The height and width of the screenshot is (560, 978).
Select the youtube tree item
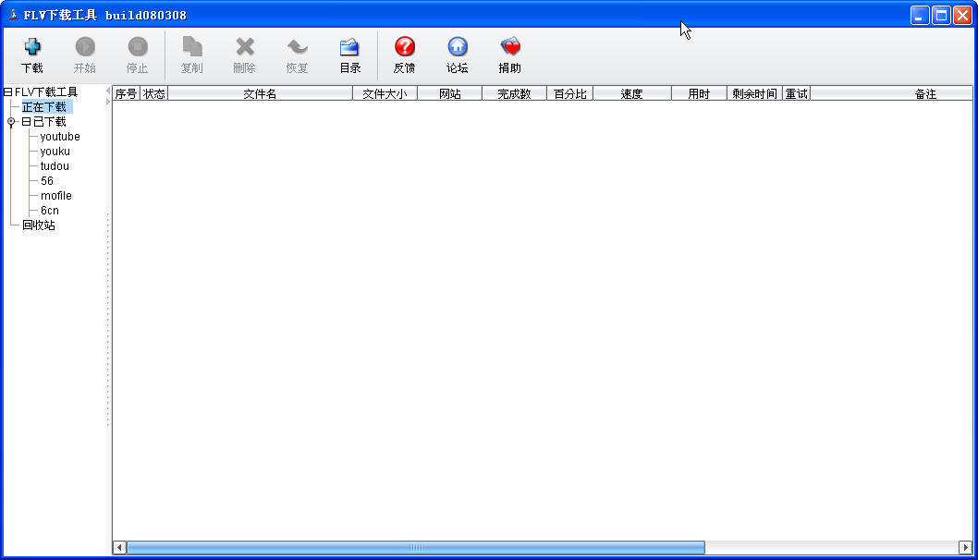60,137
